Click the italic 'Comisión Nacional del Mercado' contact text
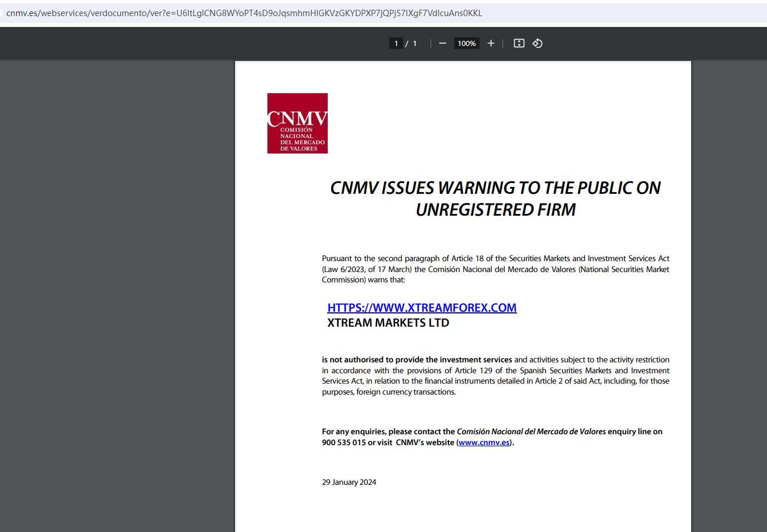767x532 pixels. pyautogui.click(x=531, y=431)
